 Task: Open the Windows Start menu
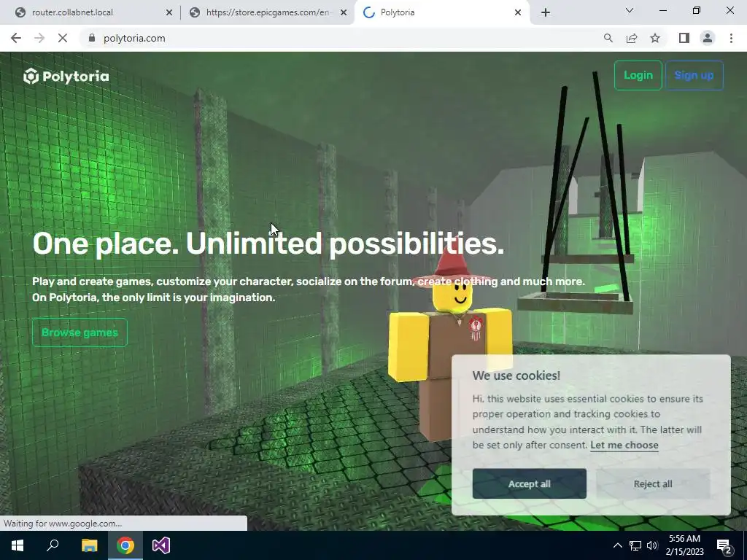click(18, 545)
